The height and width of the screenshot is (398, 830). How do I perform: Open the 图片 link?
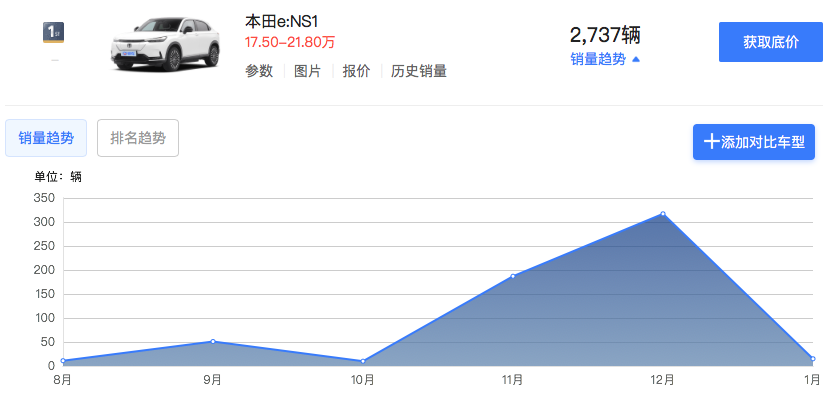tap(308, 71)
